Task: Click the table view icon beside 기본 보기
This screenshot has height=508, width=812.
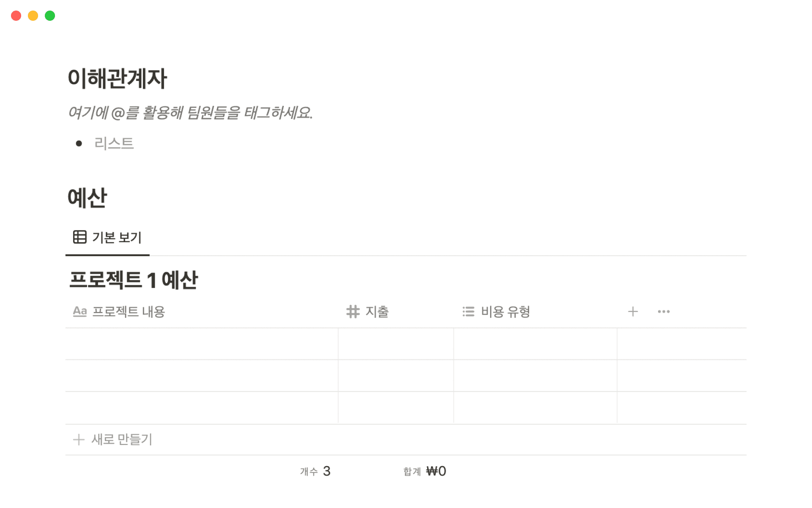Action: click(x=80, y=237)
